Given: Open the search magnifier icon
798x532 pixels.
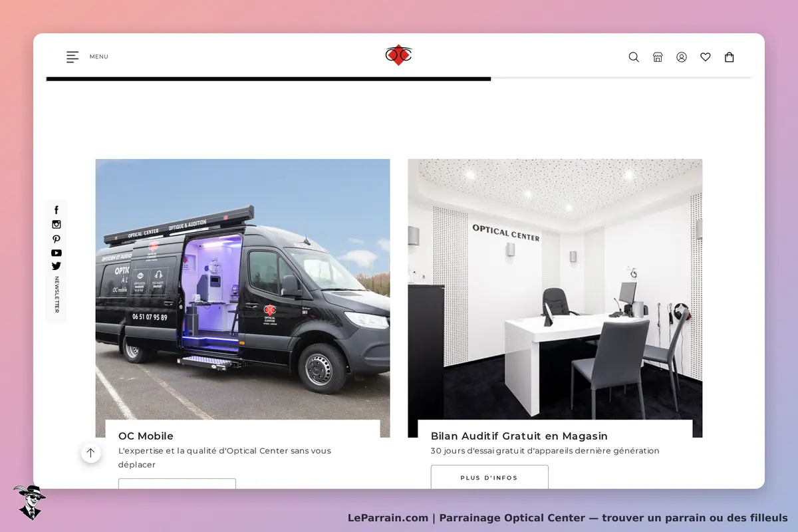Looking at the screenshot, I should [x=634, y=57].
